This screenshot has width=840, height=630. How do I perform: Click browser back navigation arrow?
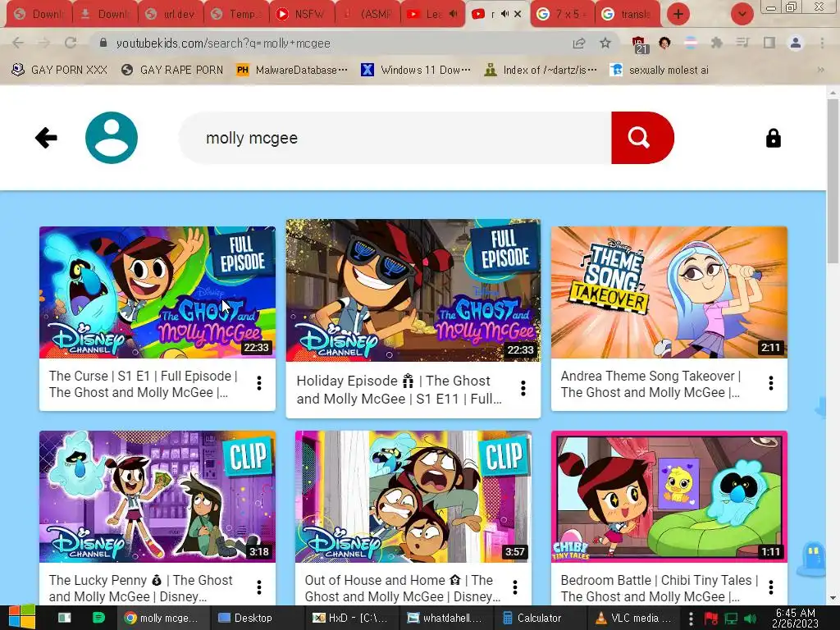(x=18, y=43)
